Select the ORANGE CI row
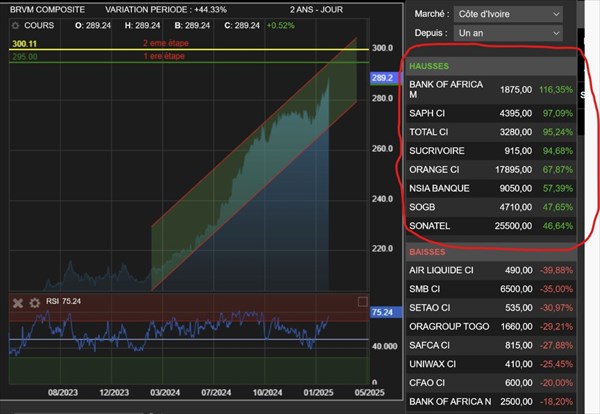600x414 pixels. click(x=491, y=170)
